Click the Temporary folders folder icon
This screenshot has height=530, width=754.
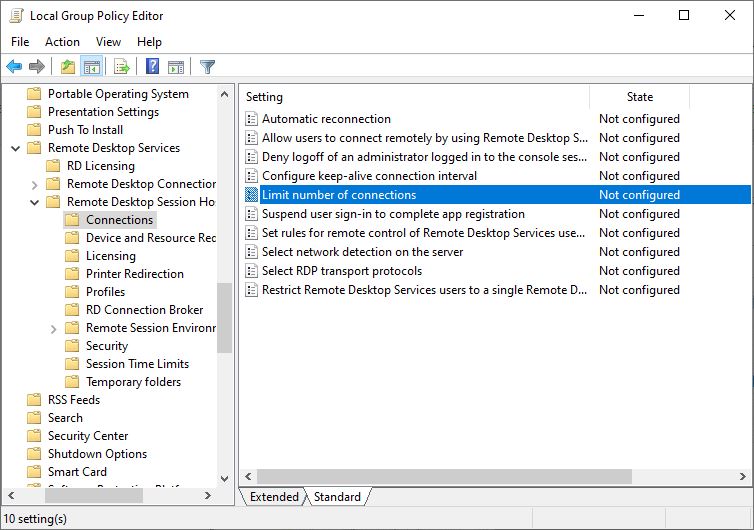coord(72,382)
